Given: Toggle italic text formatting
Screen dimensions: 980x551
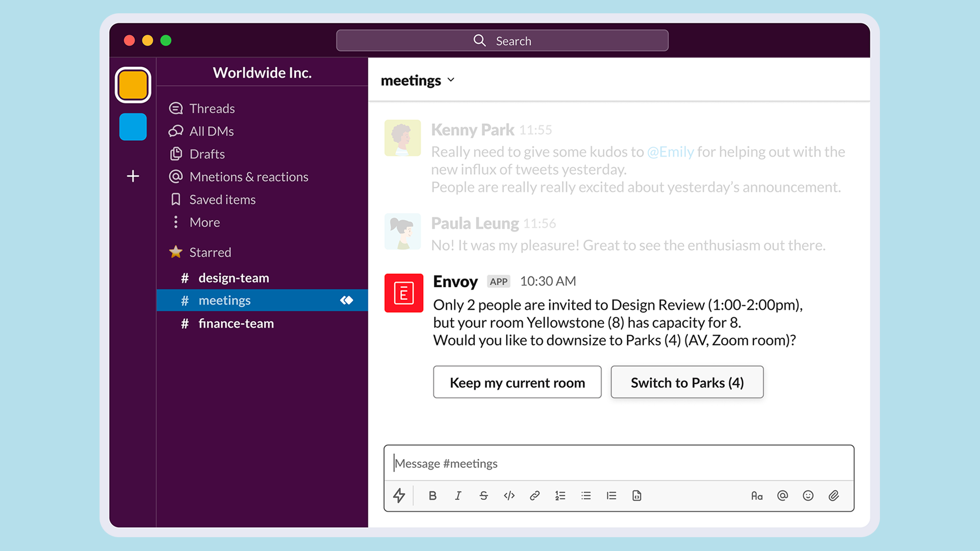Looking at the screenshot, I should tap(458, 495).
